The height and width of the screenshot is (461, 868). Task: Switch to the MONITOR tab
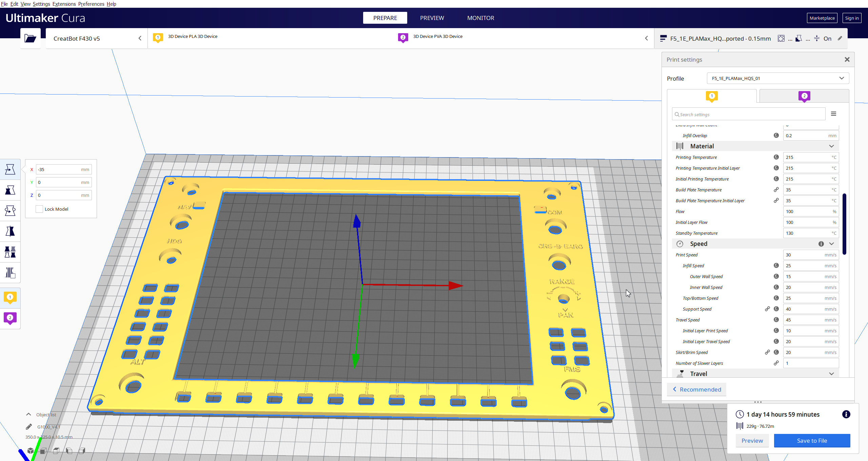480,18
